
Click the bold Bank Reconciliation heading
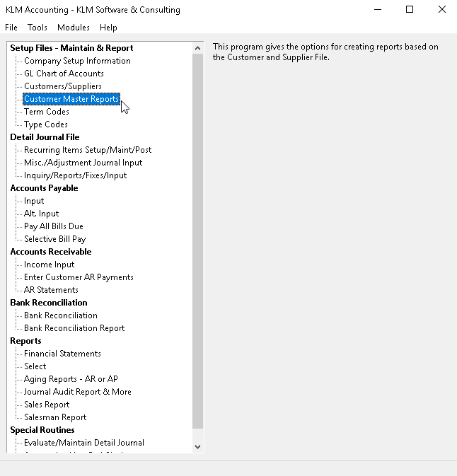pos(49,303)
